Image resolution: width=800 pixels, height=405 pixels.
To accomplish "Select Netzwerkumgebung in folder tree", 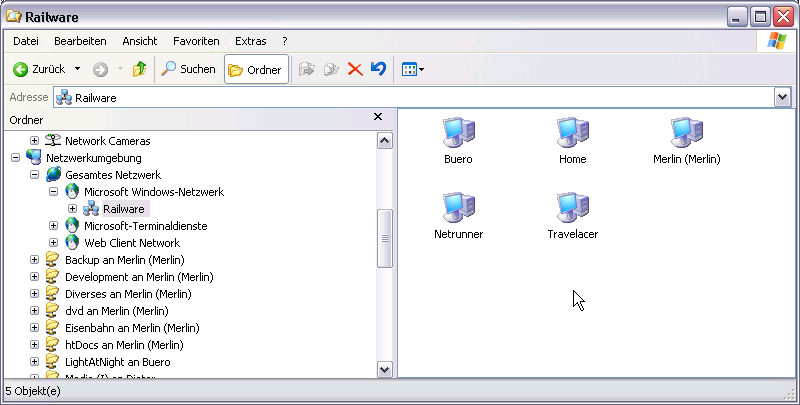I will coord(94,158).
